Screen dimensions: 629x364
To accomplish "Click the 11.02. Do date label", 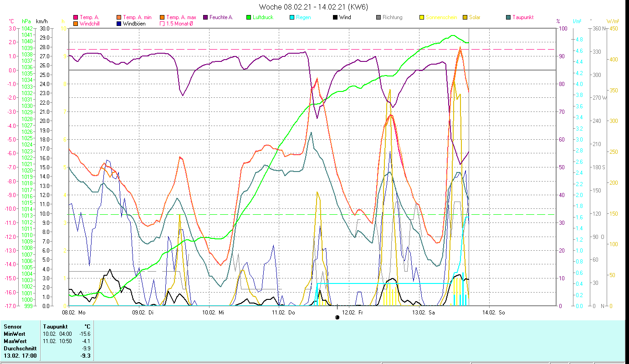I will pyautogui.click(x=283, y=313).
